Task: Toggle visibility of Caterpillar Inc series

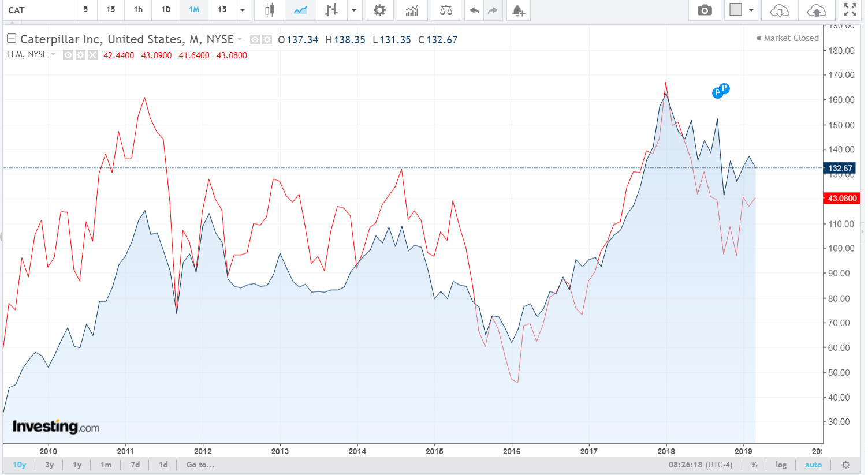Action: (255, 39)
